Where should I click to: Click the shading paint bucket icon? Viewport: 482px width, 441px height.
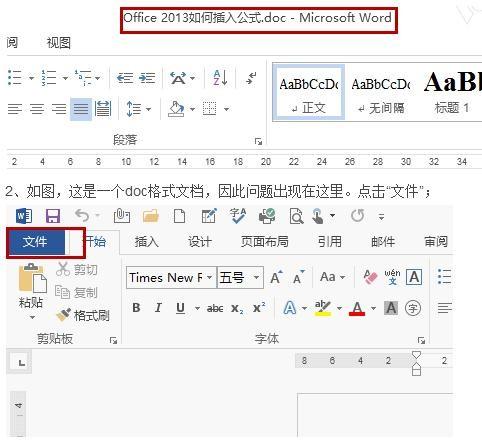point(176,109)
